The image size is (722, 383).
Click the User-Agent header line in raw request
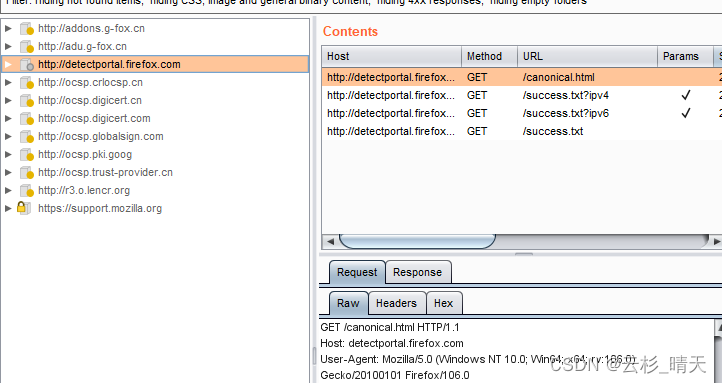coord(478,359)
